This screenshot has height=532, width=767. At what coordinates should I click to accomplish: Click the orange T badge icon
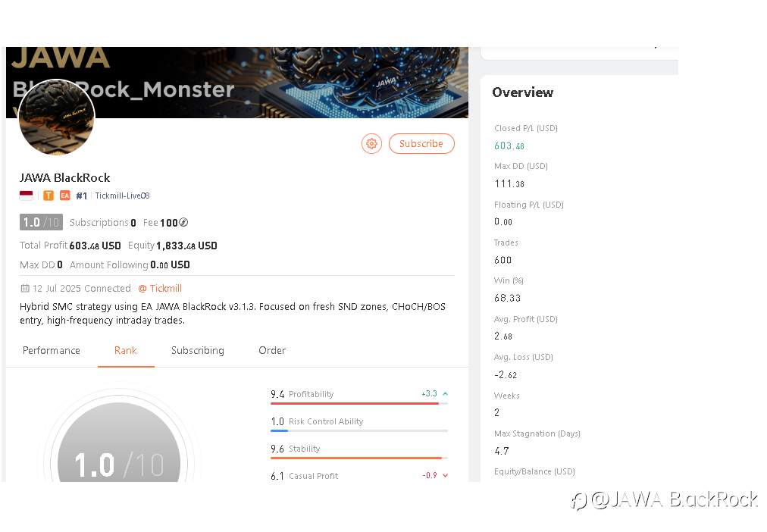click(49, 196)
